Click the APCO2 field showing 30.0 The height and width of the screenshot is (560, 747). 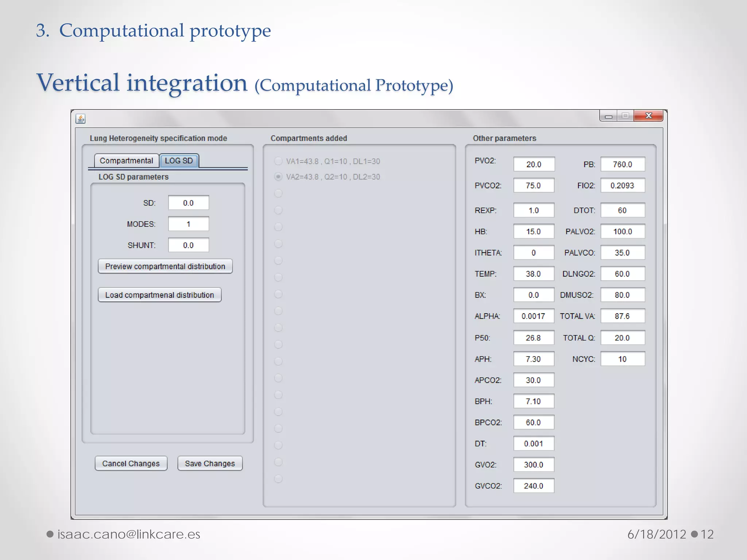point(534,380)
